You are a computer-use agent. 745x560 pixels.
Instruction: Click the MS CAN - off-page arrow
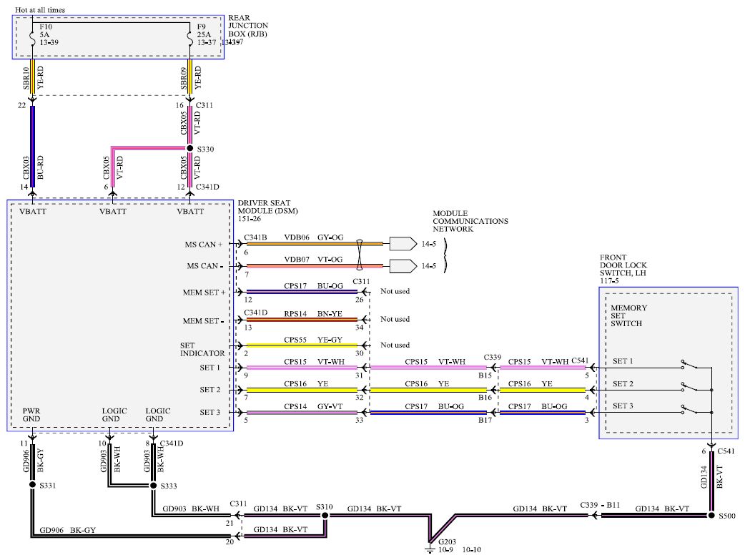403,266
